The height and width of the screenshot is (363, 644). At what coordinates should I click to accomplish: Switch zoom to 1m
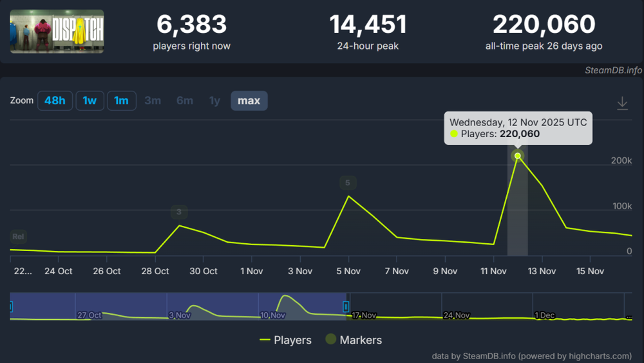pyautogui.click(x=121, y=100)
